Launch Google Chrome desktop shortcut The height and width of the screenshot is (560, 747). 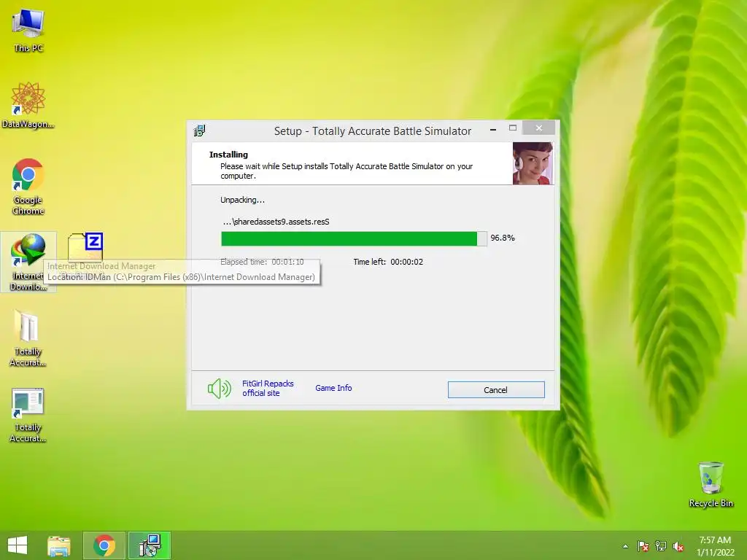28,186
